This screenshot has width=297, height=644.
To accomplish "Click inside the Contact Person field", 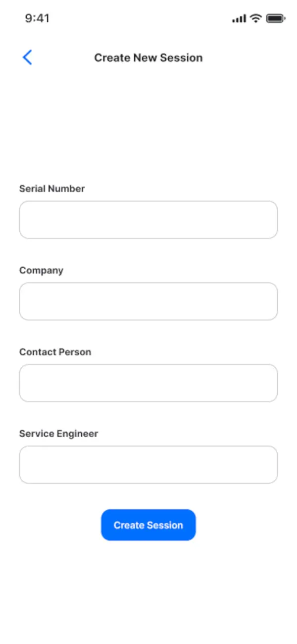I will 148,383.
